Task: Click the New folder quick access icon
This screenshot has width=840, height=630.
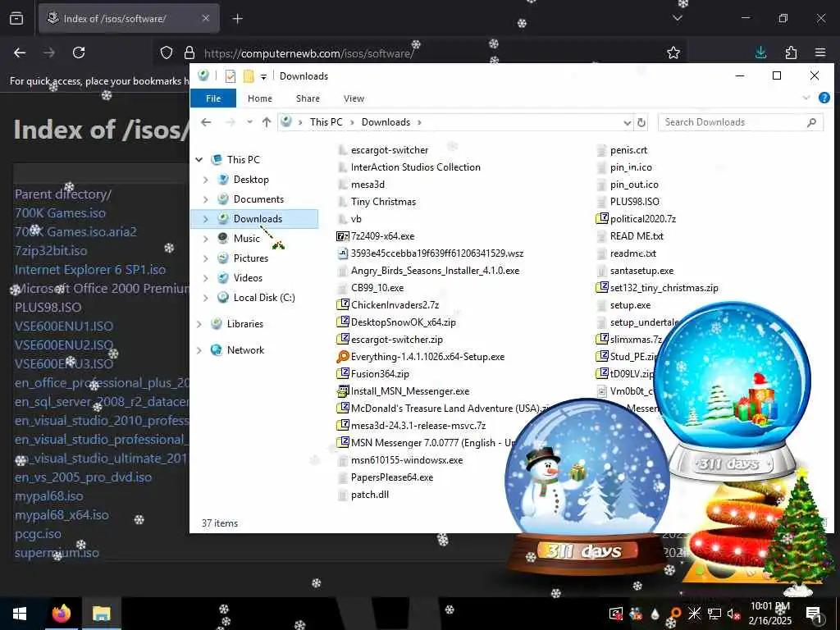Action: 249,76
